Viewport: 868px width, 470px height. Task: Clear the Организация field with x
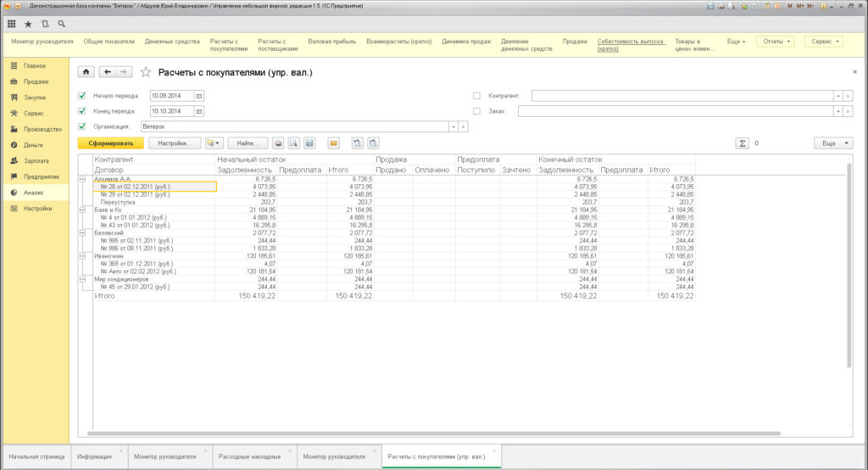[x=464, y=127]
